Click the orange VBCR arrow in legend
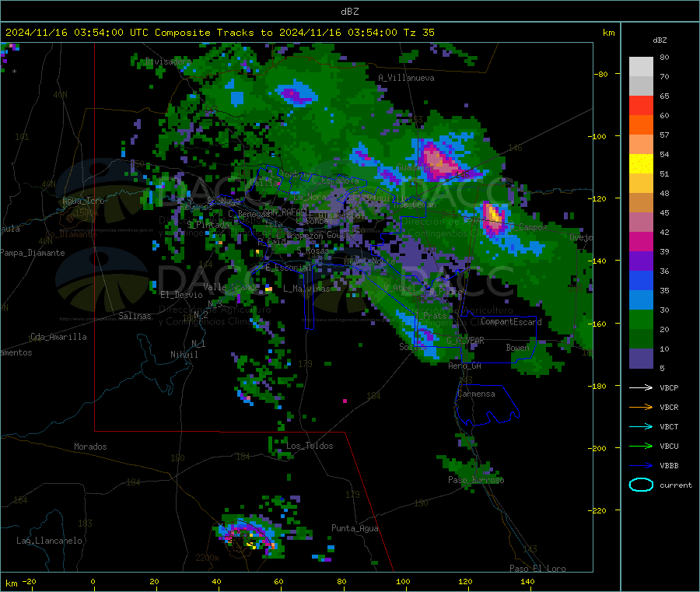This screenshot has height=592, width=700. 641,407
